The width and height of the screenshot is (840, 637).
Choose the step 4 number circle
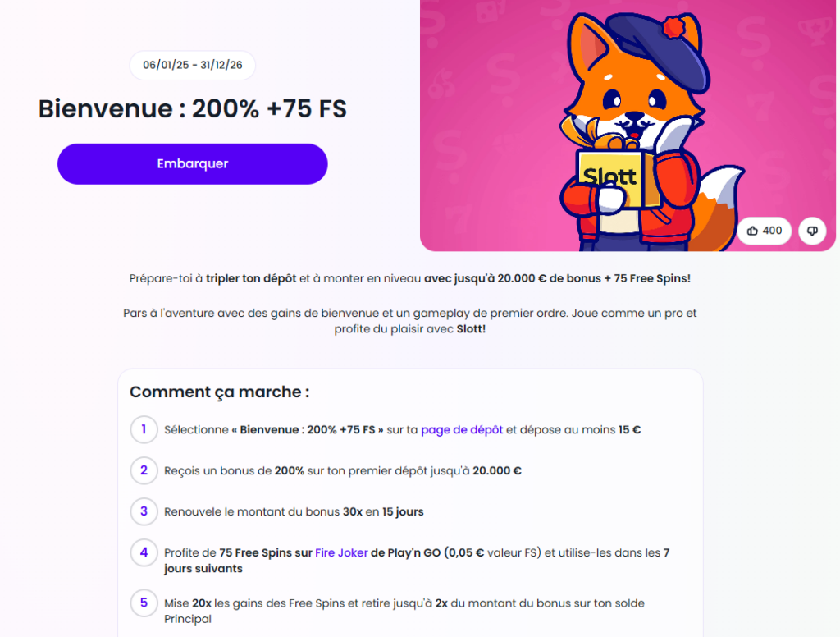pos(144,553)
